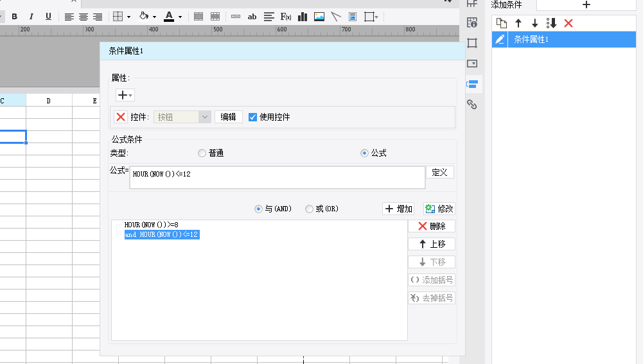
Task: Open the floating element dropdown arrow
Action: coord(376,17)
